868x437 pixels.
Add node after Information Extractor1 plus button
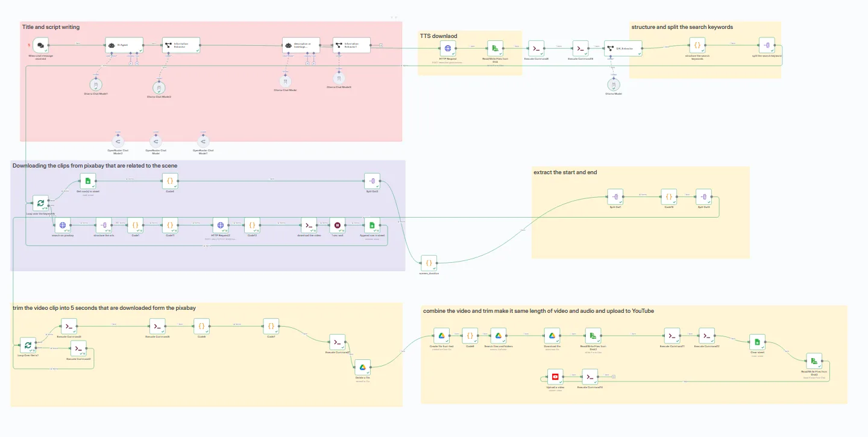(x=381, y=45)
